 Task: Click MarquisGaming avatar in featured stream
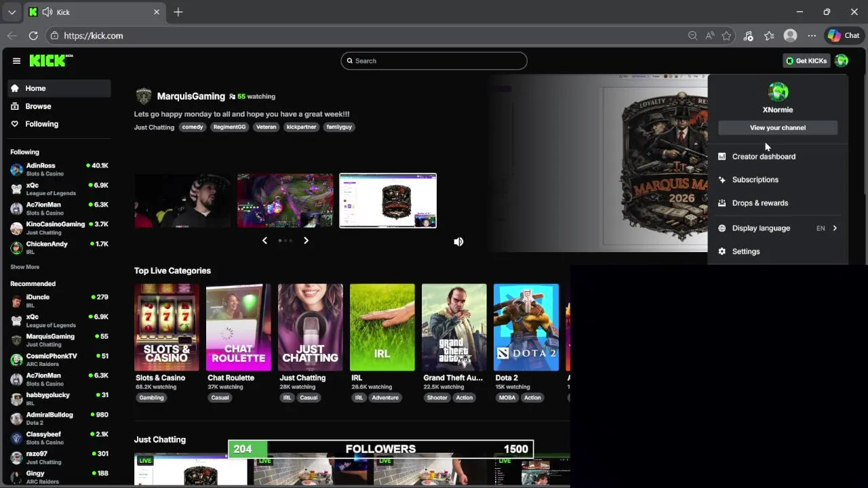144,96
